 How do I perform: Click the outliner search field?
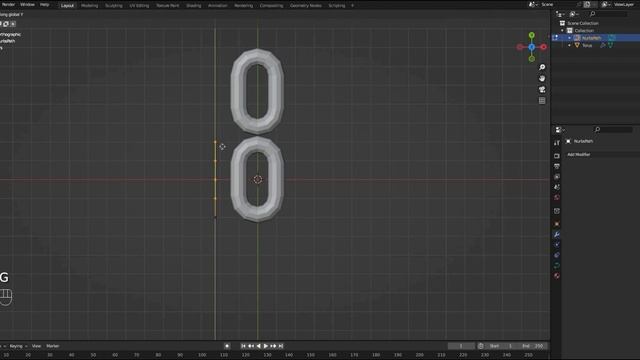pyautogui.click(x=608, y=14)
